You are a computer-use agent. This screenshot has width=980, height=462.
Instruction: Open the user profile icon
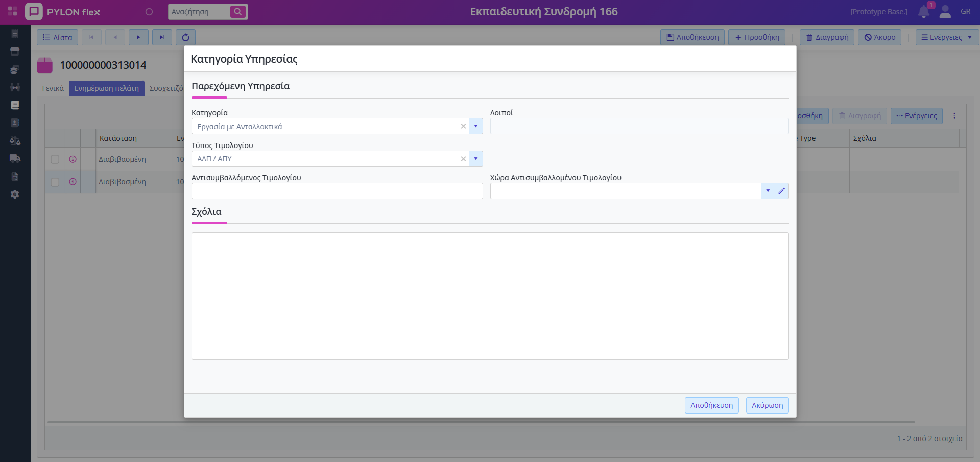point(945,12)
